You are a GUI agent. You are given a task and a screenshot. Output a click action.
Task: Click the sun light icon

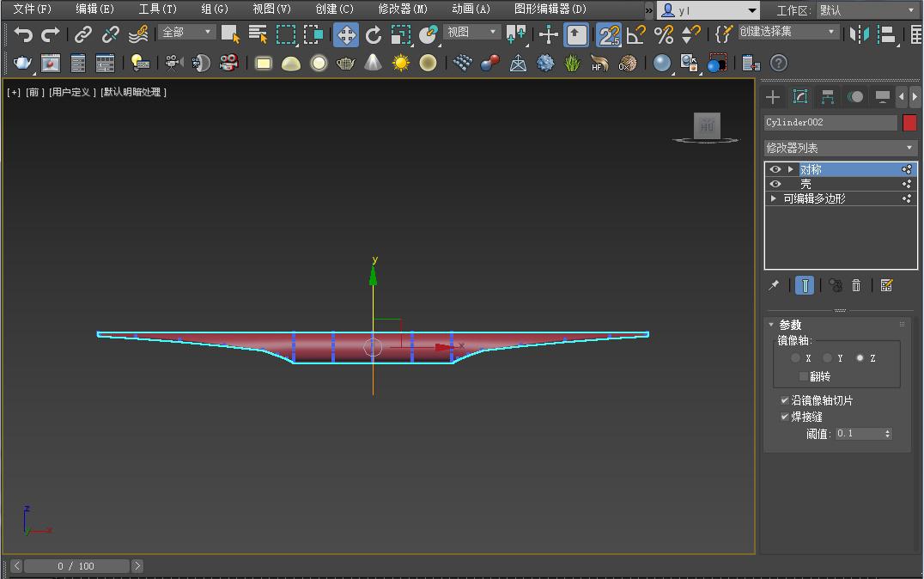[401, 63]
